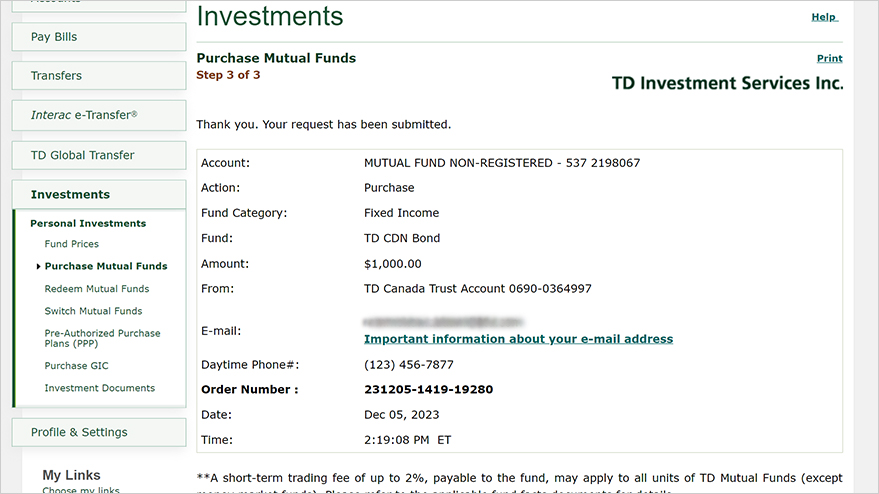Open TD Global Transfer section
This screenshot has height=494, width=879.
pyautogui.click(x=99, y=155)
